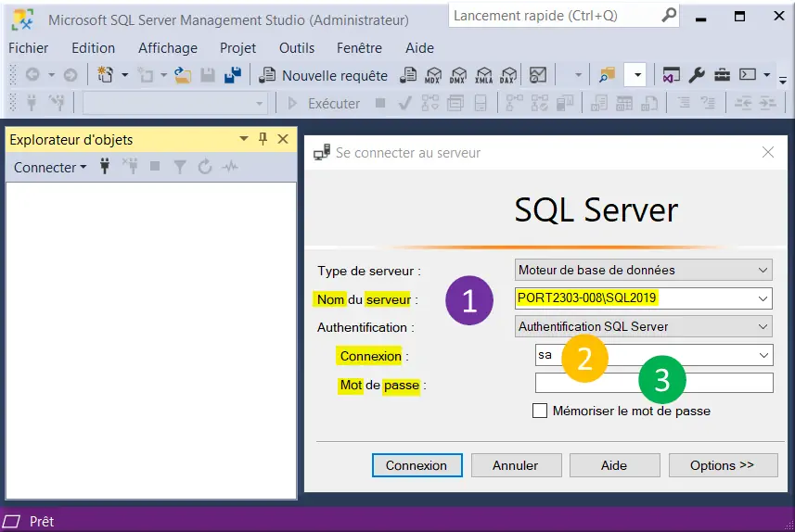Pin the Explorateur d'objets panel
795x532 pixels.
263,139
